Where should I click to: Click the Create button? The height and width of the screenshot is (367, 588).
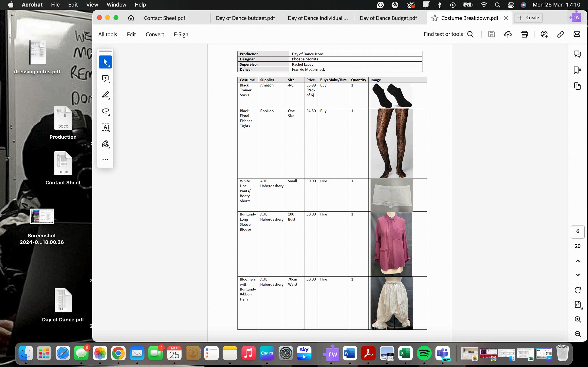[x=528, y=18]
